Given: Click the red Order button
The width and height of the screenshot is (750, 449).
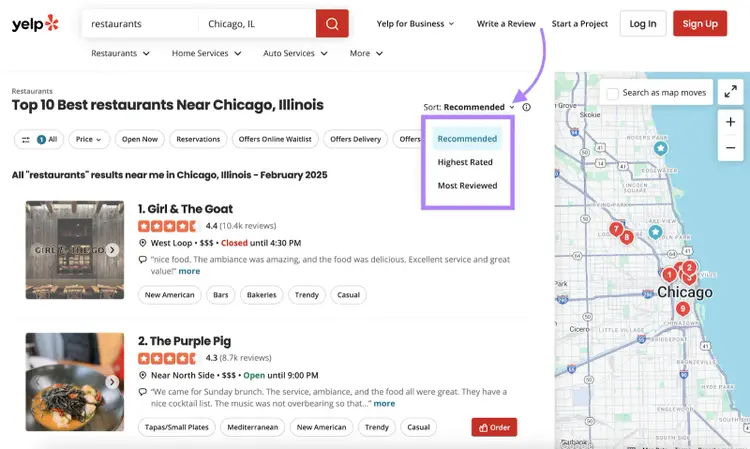Looking at the screenshot, I should (494, 427).
